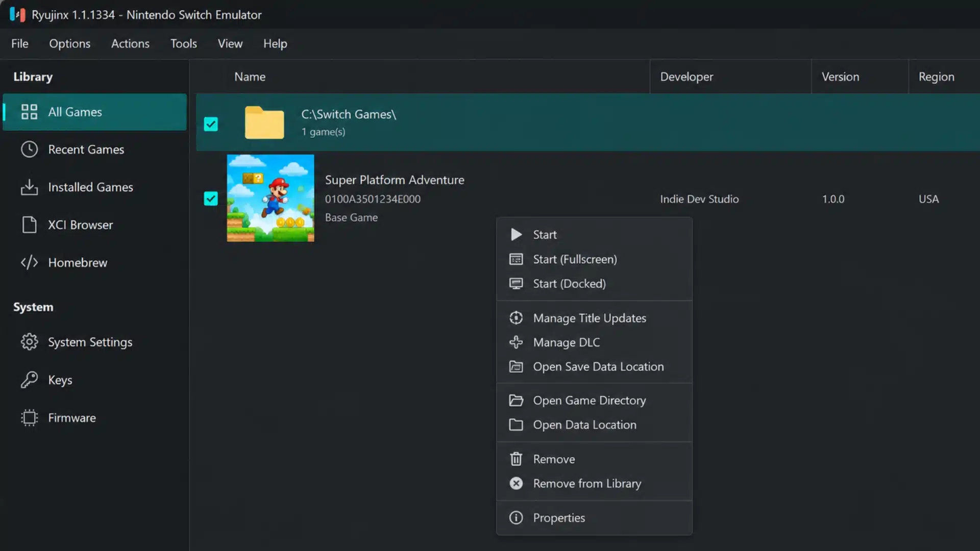The height and width of the screenshot is (551, 980).
Task: Click the Keys key icon
Action: (x=29, y=380)
